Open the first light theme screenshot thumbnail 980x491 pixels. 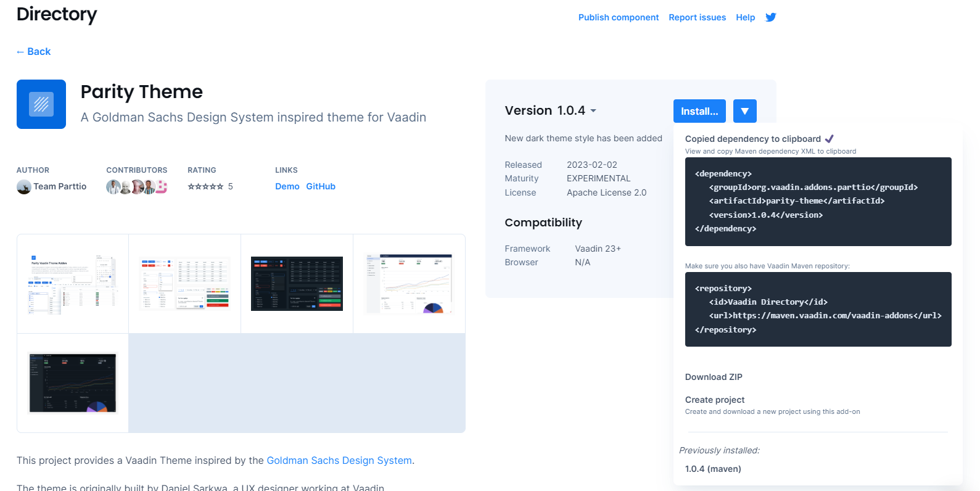point(73,284)
